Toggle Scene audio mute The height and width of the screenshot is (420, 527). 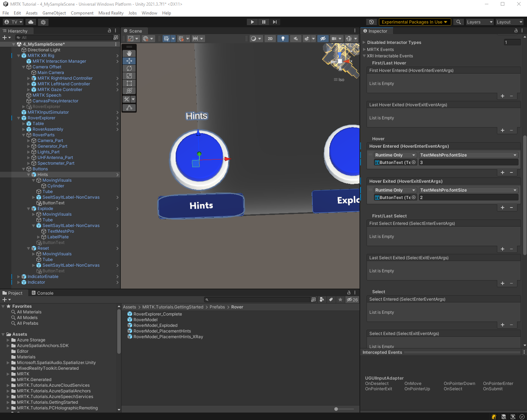(x=295, y=39)
